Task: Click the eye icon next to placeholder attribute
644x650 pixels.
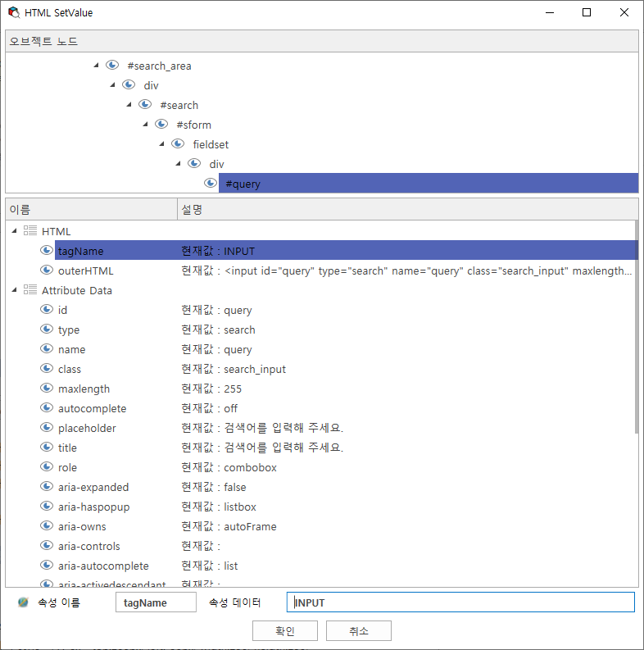Action: click(47, 427)
